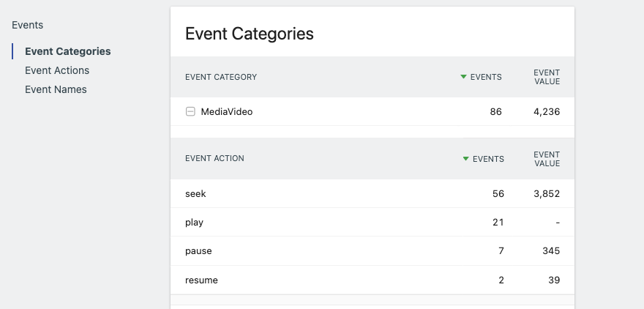Click the 3,852 event value for seek
Viewport: 644px width, 309px height.
click(547, 194)
